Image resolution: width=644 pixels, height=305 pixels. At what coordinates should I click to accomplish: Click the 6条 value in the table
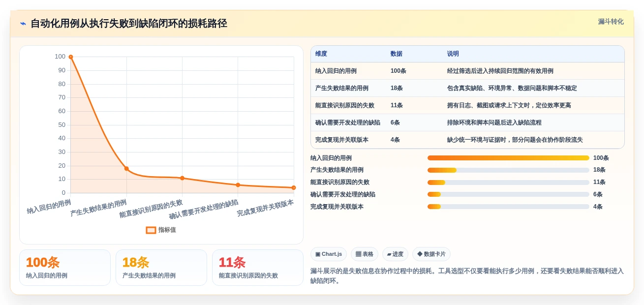[396, 122]
